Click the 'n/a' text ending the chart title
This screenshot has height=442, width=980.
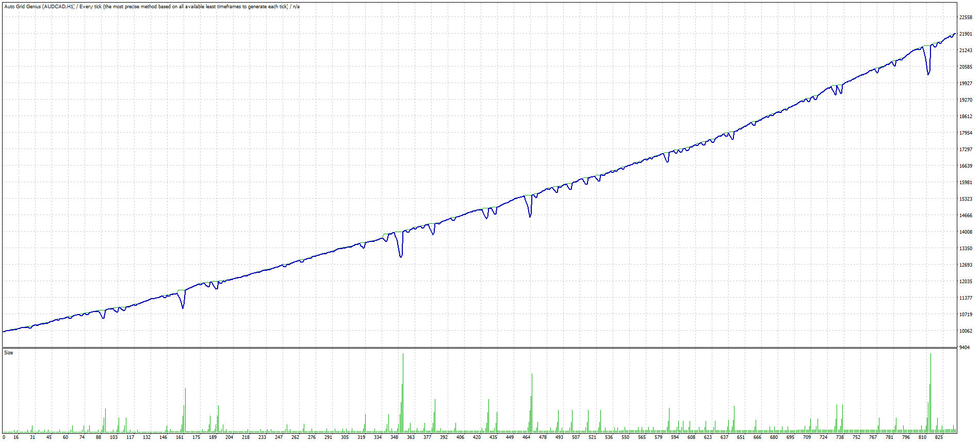[x=296, y=7]
